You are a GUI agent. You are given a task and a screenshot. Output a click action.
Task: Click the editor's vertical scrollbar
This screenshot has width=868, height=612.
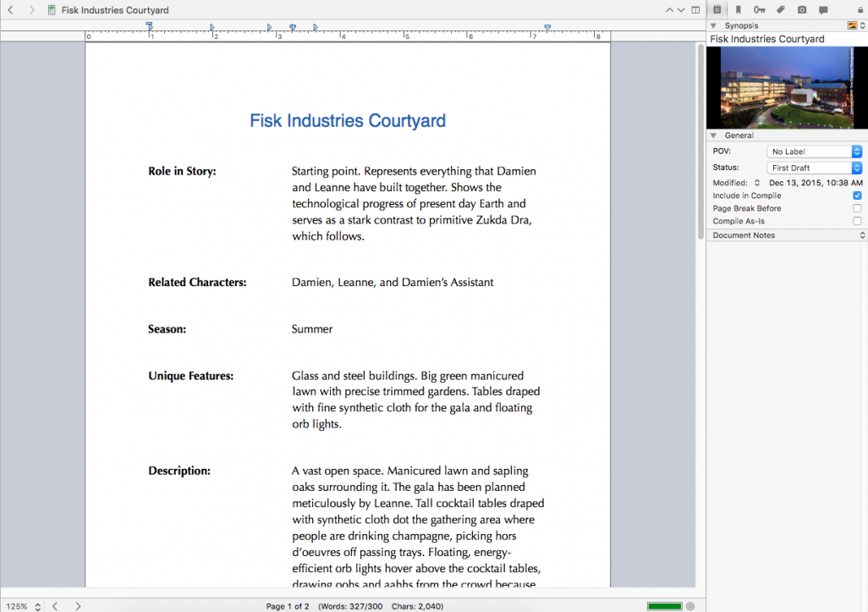[700, 142]
